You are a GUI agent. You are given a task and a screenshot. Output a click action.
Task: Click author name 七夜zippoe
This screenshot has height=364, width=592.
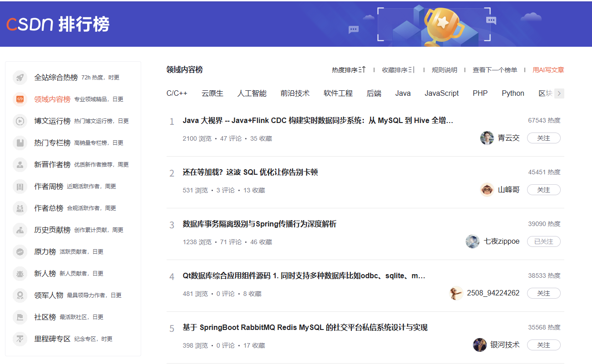(x=502, y=241)
